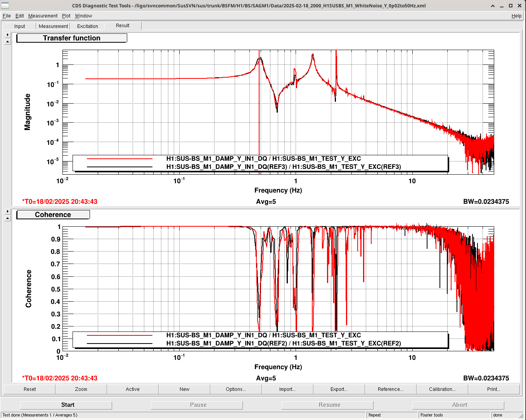Click the Fourier tools status field
This screenshot has height=420, width=526.
pos(455,415)
